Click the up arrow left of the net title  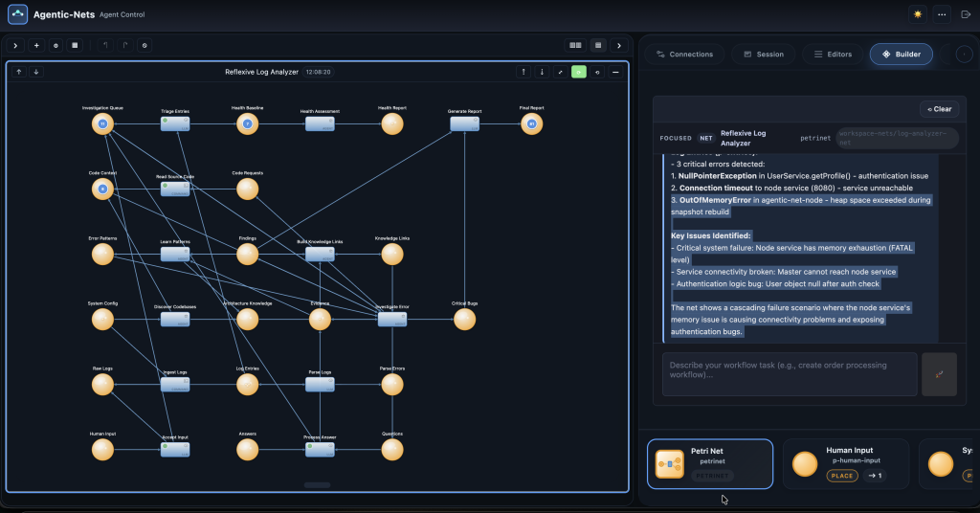[18, 72]
